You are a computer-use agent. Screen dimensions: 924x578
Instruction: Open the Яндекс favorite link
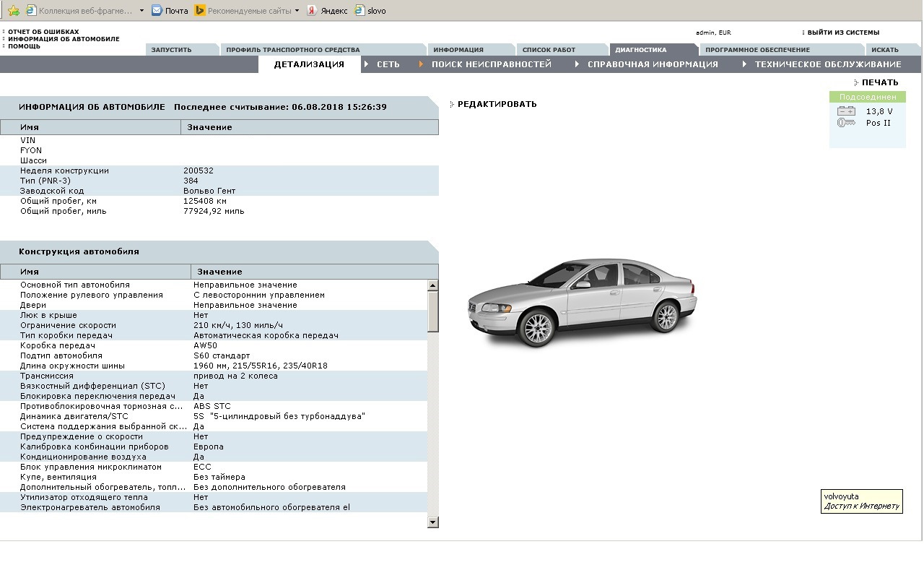coord(327,11)
